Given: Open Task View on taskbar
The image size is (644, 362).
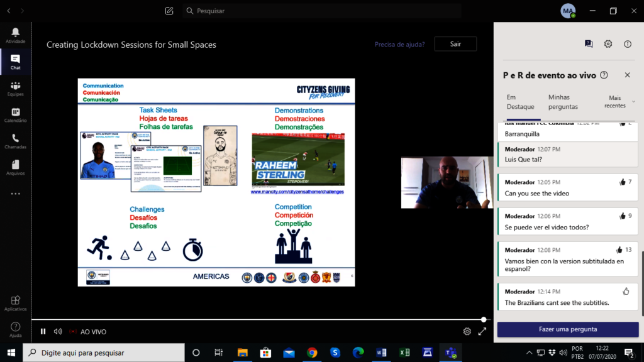Looking at the screenshot, I should (218, 353).
